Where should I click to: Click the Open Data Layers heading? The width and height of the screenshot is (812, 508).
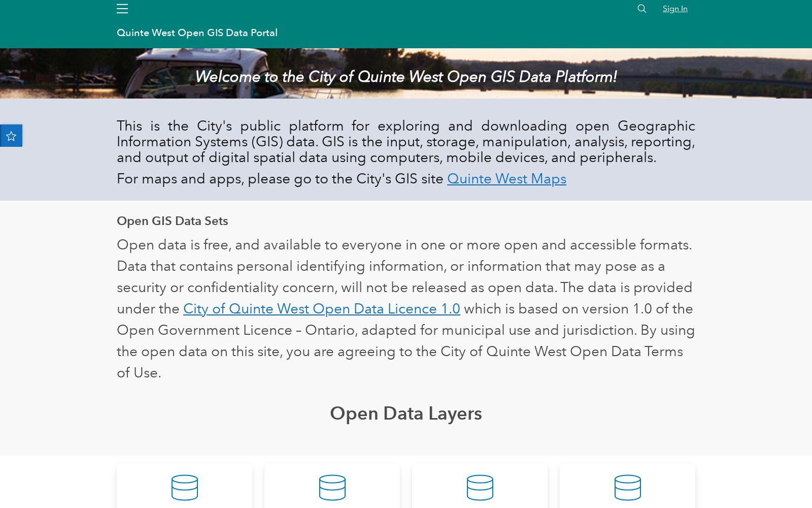(406, 414)
